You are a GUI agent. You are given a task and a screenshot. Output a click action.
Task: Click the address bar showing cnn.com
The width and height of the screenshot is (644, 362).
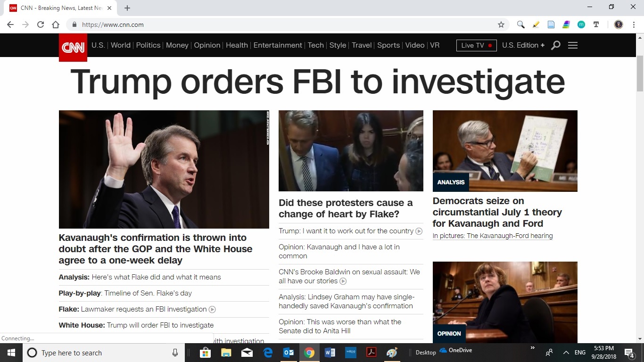tap(283, 25)
